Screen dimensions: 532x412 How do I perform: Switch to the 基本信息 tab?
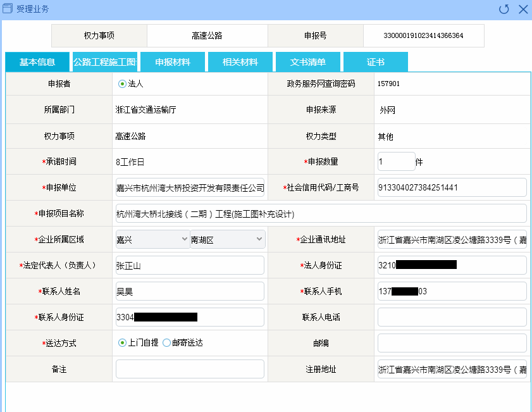(37, 62)
